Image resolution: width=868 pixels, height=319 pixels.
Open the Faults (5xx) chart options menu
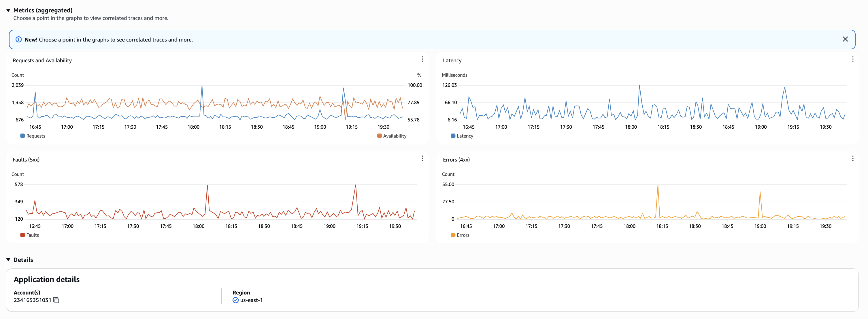tap(422, 158)
